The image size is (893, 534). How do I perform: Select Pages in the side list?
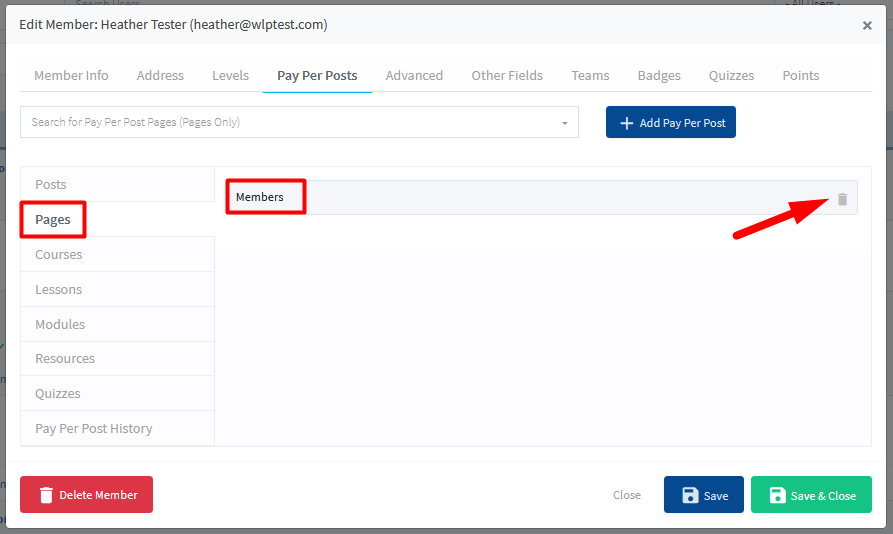pos(117,220)
